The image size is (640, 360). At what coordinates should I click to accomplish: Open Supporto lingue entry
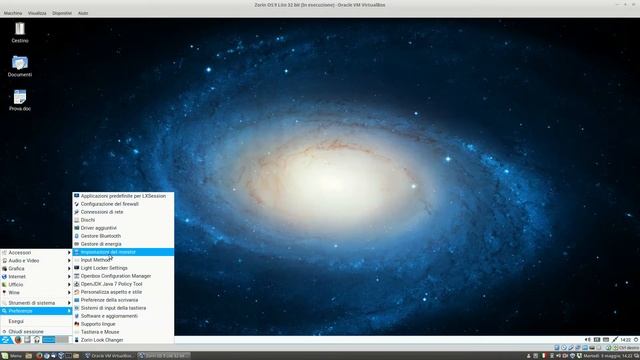click(123, 324)
